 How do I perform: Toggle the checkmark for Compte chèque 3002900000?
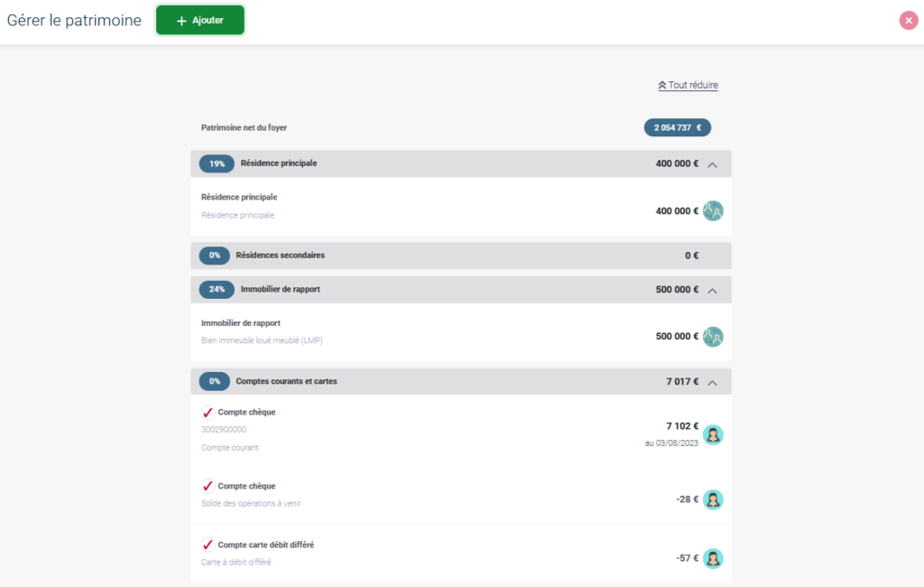(208, 413)
